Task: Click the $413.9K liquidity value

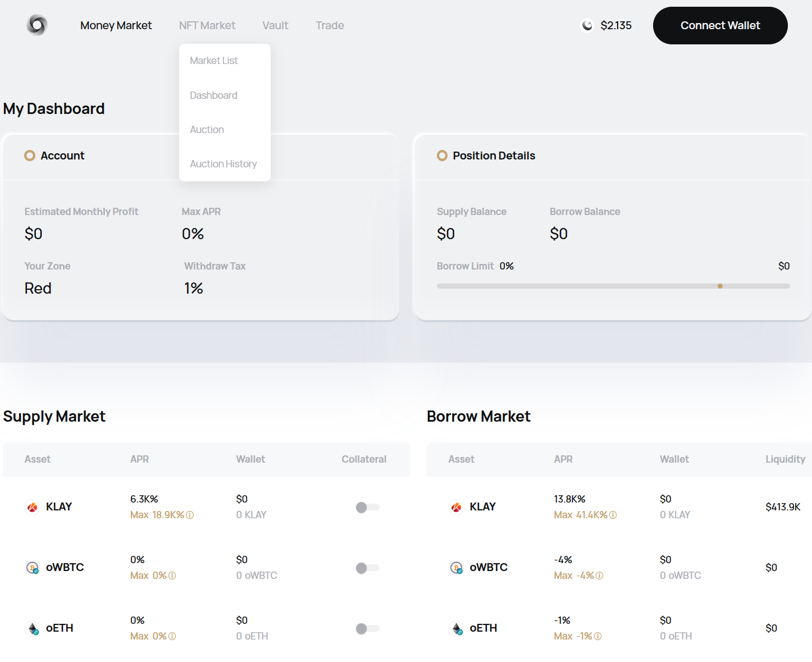Action: [x=783, y=507]
